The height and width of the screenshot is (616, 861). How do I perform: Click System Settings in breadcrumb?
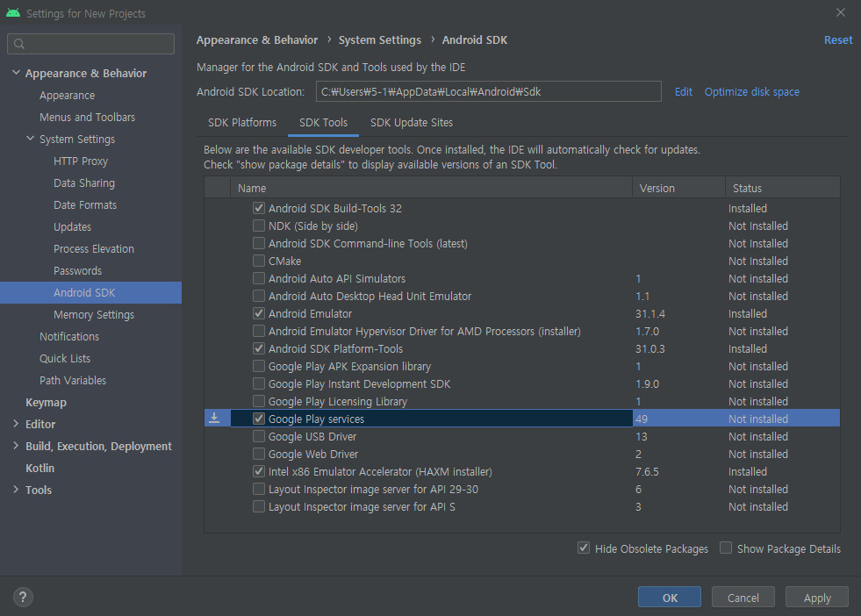(379, 40)
